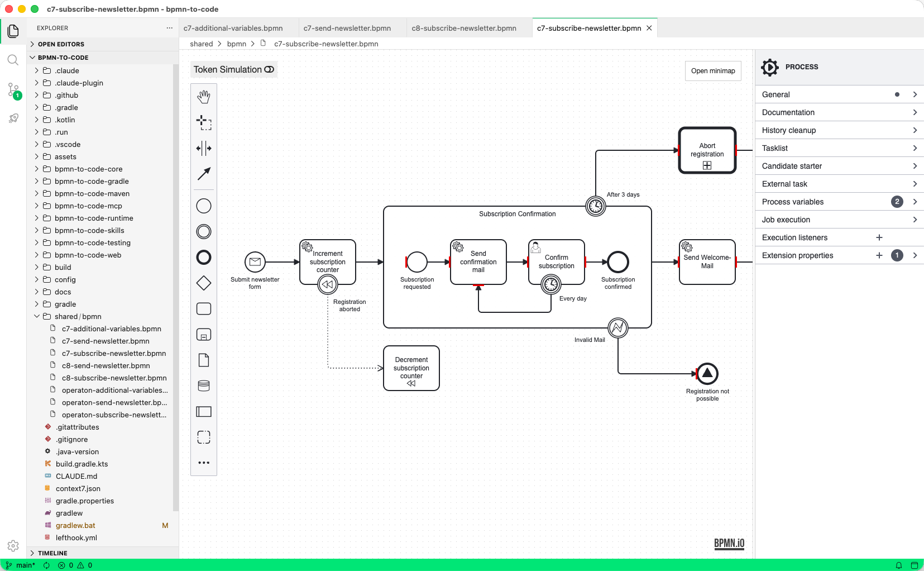Image resolution: width=924 pixels, height=571 pixels.
Task: Open errors and warnings in status bar
Action: click(x=75, y=565)
